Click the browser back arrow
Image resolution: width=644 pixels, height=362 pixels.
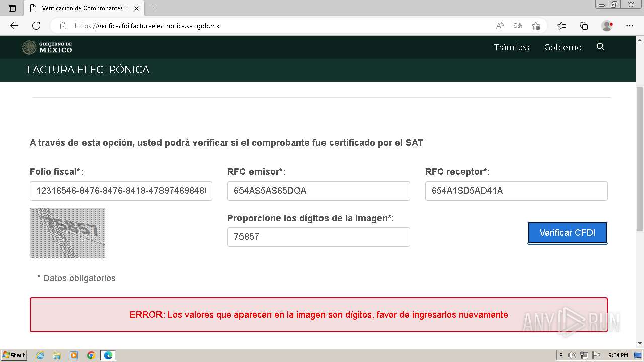click(14, 26)
